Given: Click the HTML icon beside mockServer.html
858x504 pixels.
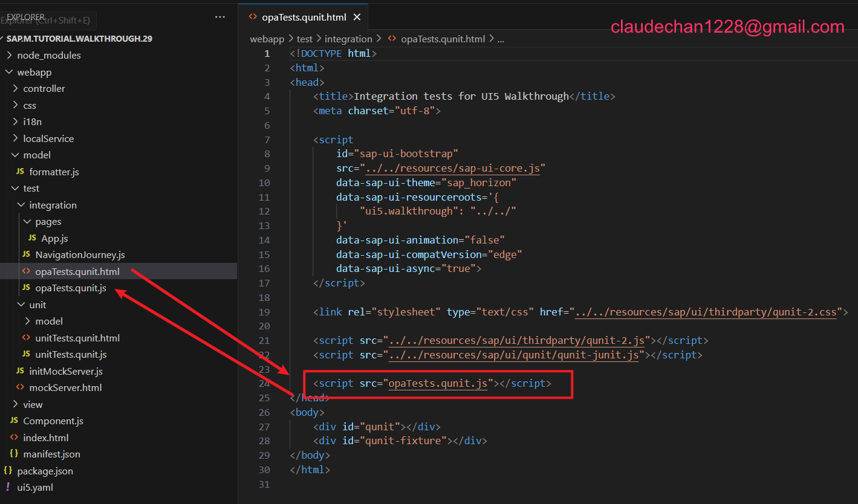Looking at the screenshot, I should [20, 387].
